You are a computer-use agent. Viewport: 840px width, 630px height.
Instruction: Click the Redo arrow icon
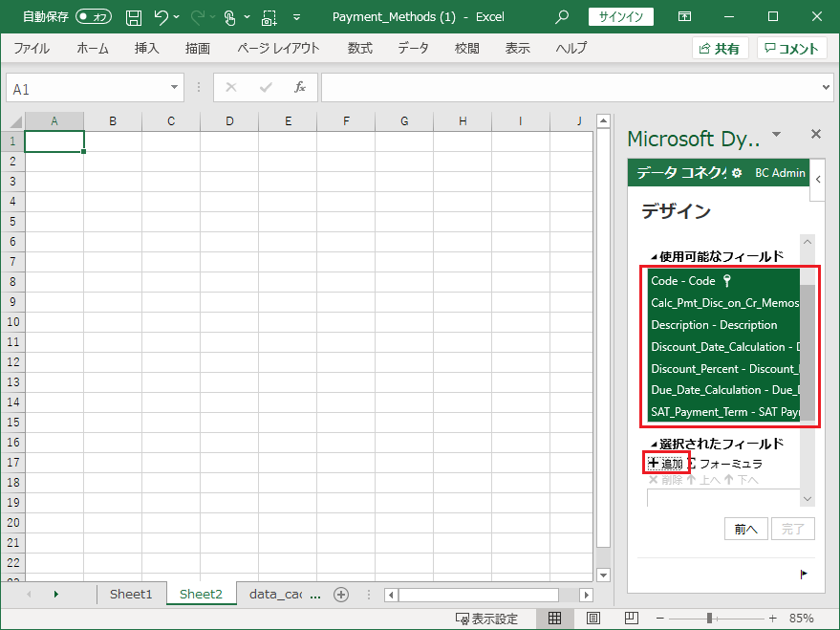tap(198, 17)
